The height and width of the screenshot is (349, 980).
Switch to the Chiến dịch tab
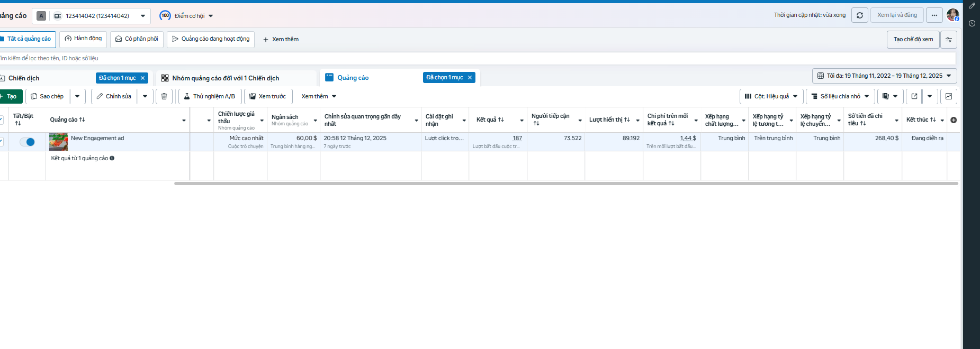[24, 78]
